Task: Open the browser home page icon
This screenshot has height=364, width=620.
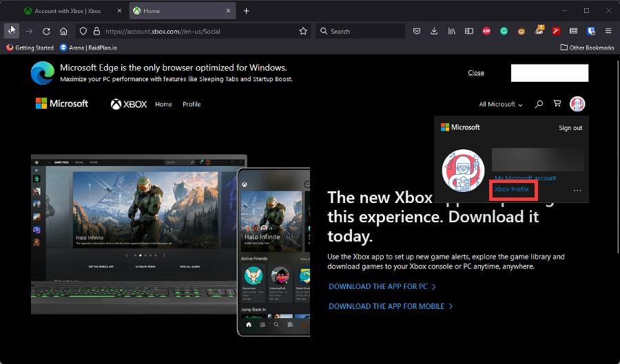Action: click(63, 31)
